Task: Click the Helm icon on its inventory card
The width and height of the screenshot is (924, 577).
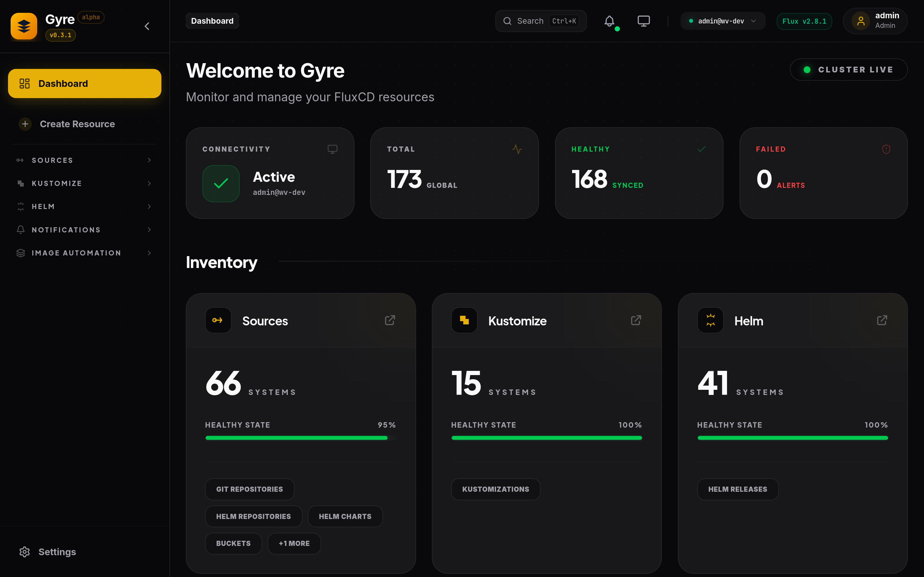Action: (x=710, y=320)
